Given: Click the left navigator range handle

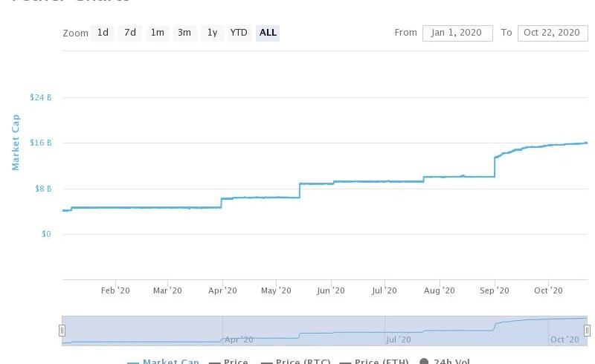Looking at the screenshot, I should 62,331.
